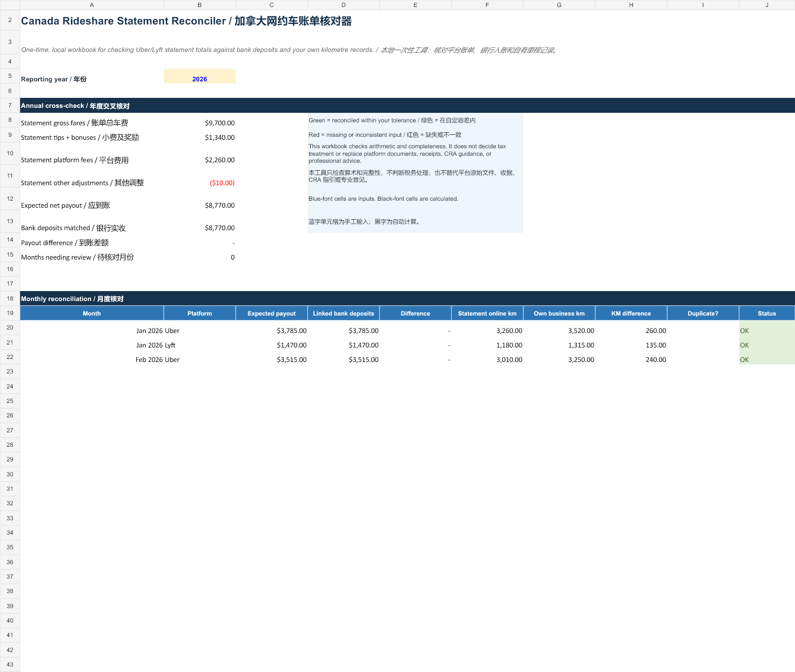Click the column J header letter
795x672 pixels.
(767, 5)
